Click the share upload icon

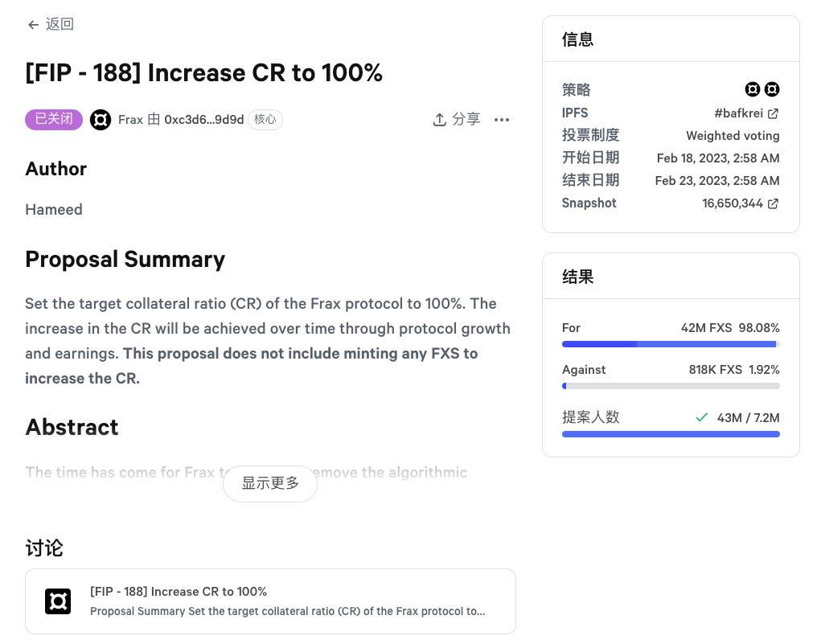click(439, 120)
